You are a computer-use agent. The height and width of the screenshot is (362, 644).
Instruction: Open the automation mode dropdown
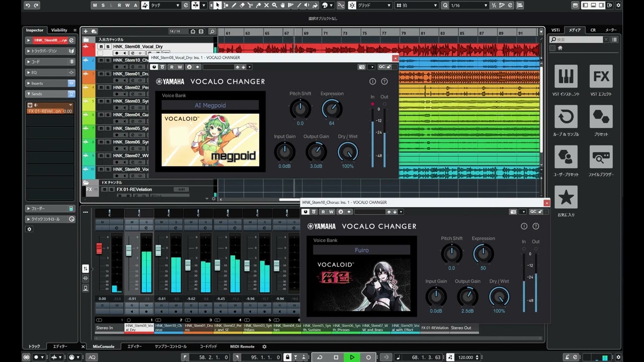[165, 5]
